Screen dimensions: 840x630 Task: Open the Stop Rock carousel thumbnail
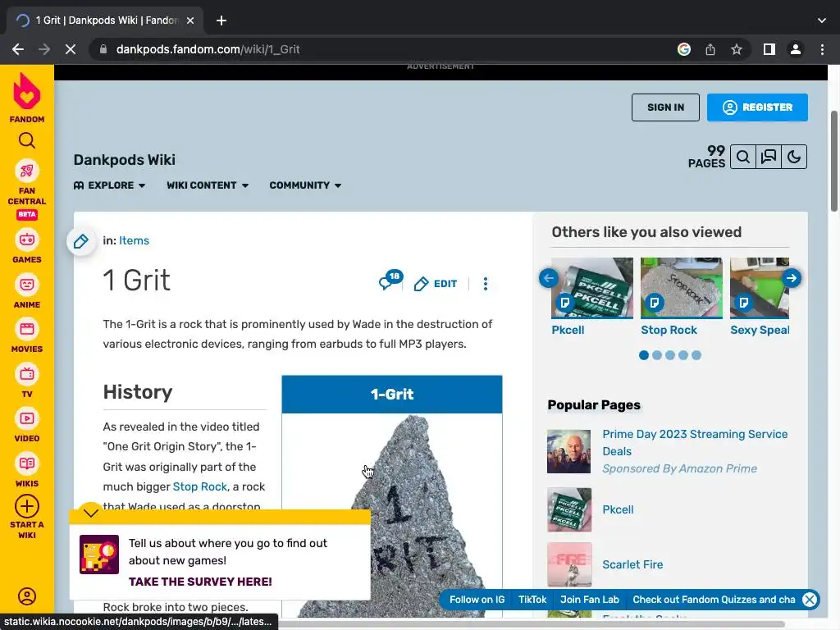tap(682, 288)
